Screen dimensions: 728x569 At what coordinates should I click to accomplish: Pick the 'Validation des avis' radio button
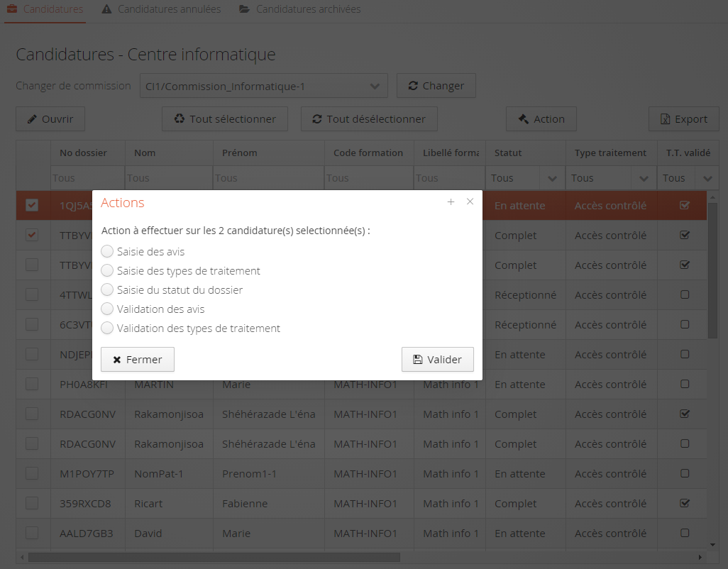click(107, 309)
